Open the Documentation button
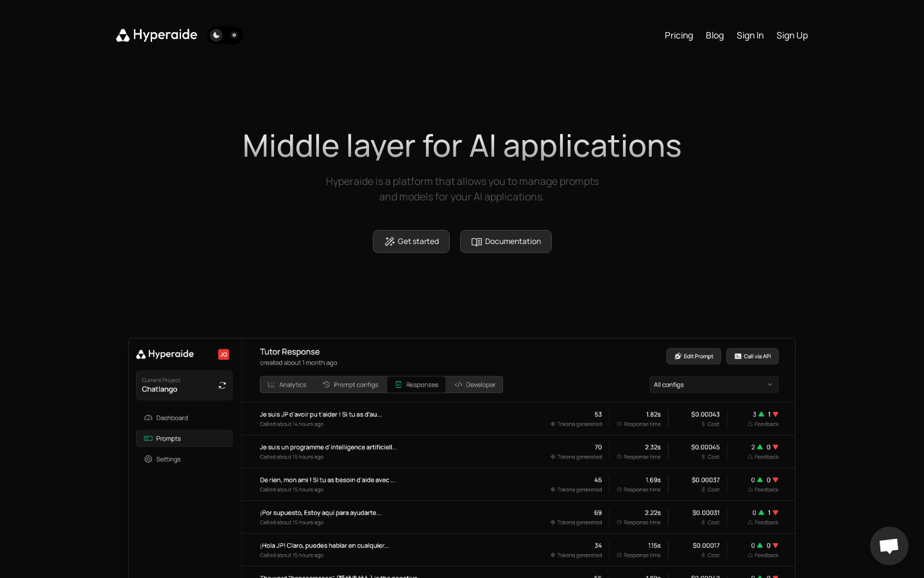924x578 pixels. pos(506,241)
